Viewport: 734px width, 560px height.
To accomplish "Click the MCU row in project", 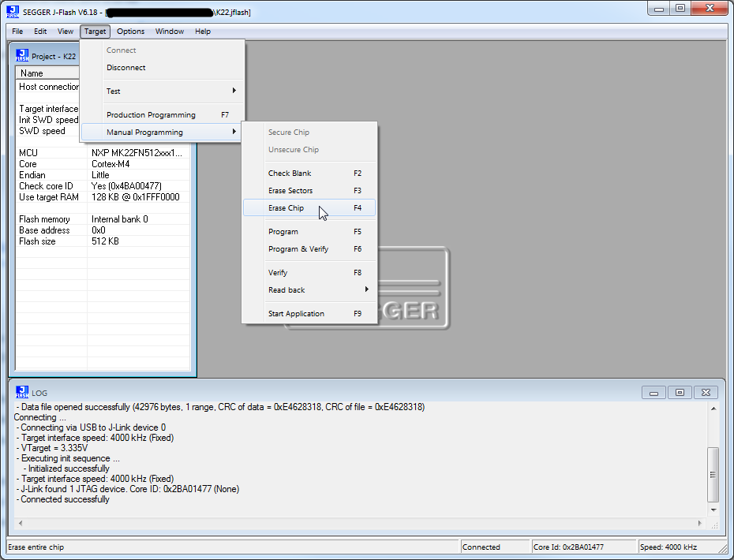I will click(x=103, y=153).
